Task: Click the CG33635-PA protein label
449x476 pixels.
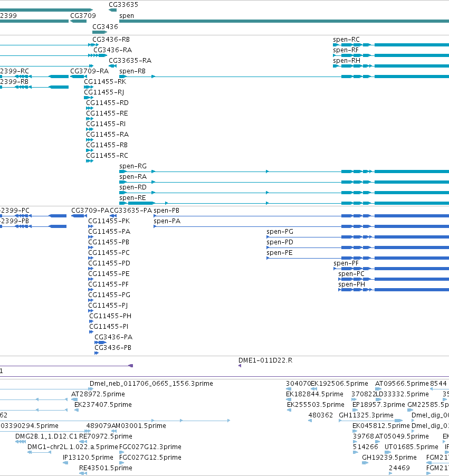Action: click(131, 211)
